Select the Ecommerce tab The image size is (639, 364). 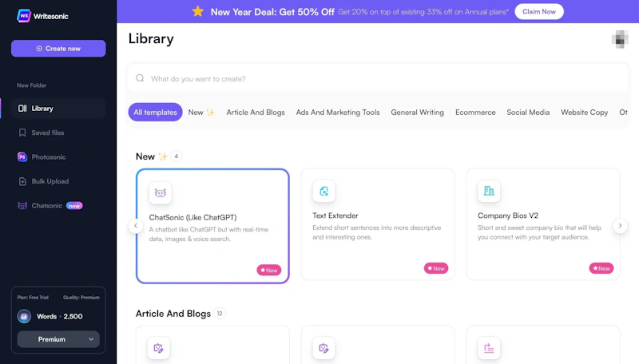point(475,112)
